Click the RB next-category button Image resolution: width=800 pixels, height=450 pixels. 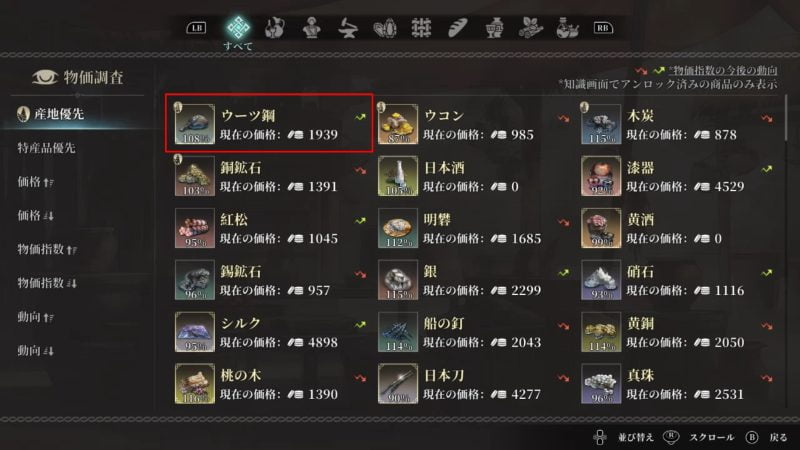pos(603,28)
